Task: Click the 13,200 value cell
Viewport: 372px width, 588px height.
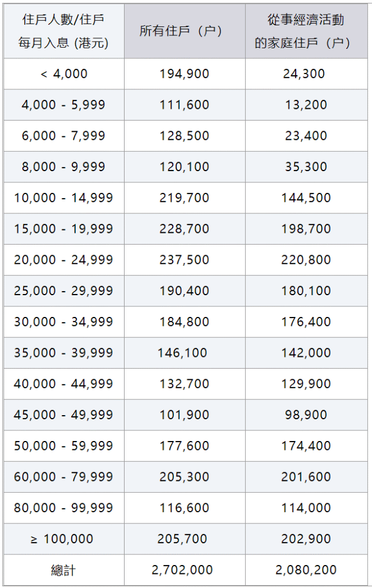Action: (x=306, y=105)
